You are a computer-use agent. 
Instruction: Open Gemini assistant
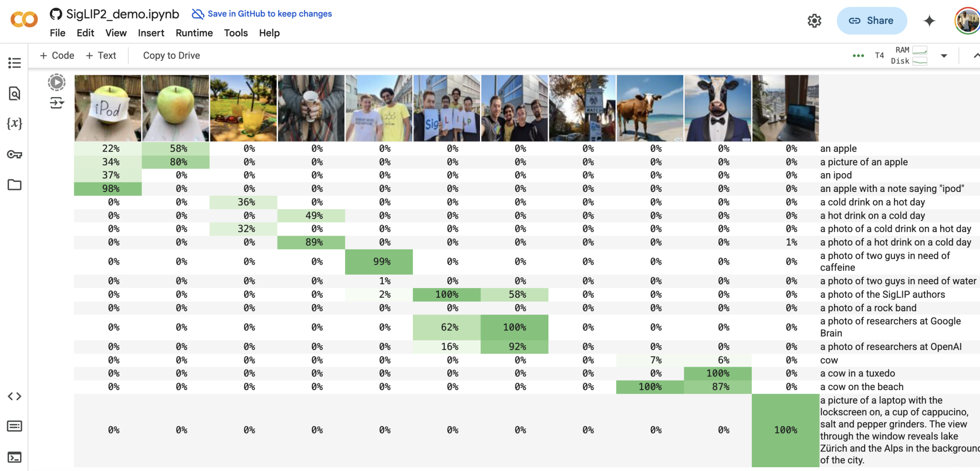point(929,21)
